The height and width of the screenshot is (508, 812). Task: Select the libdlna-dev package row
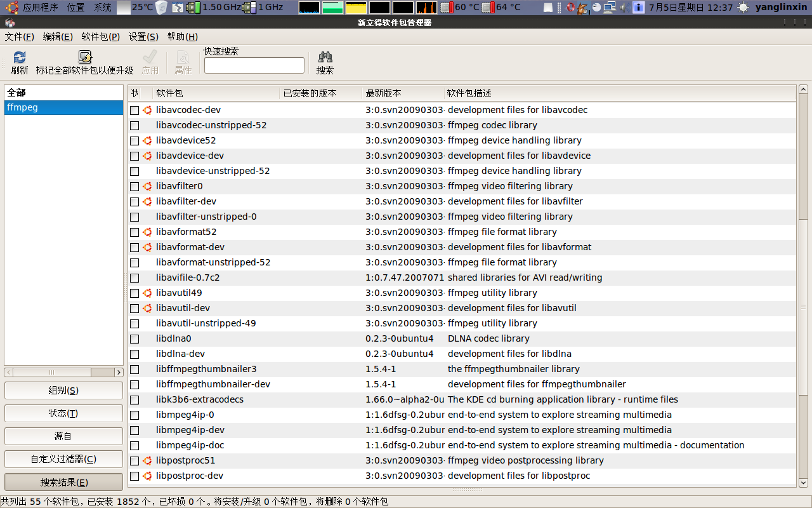point(462,354)
